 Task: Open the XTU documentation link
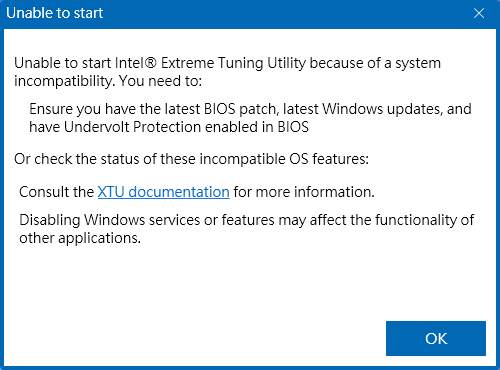pos(163,192)
